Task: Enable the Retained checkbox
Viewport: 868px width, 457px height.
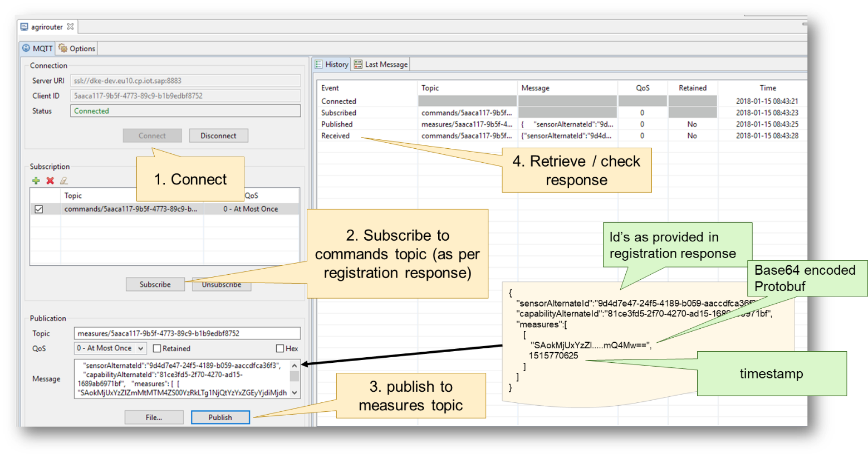Action: pyautogui.click(x=157, y=348)
